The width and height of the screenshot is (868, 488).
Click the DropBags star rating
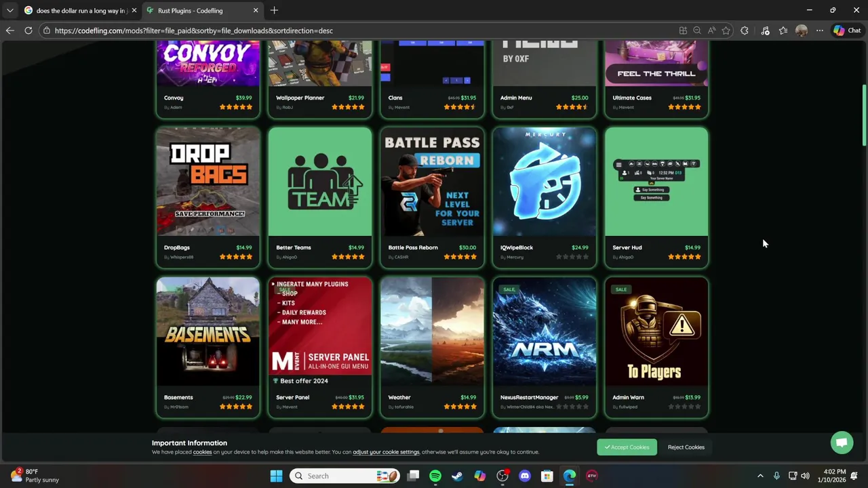click(x=236, y=257)
